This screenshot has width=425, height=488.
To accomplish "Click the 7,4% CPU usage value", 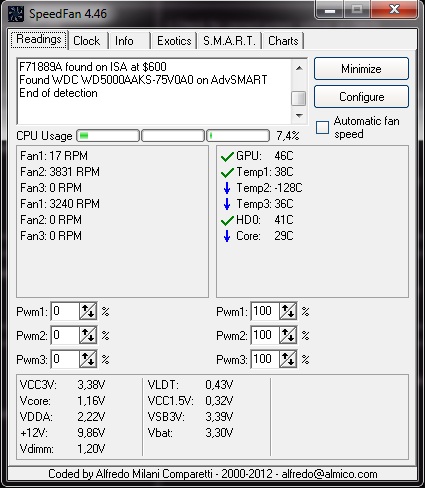I will [x=288, y=136].
